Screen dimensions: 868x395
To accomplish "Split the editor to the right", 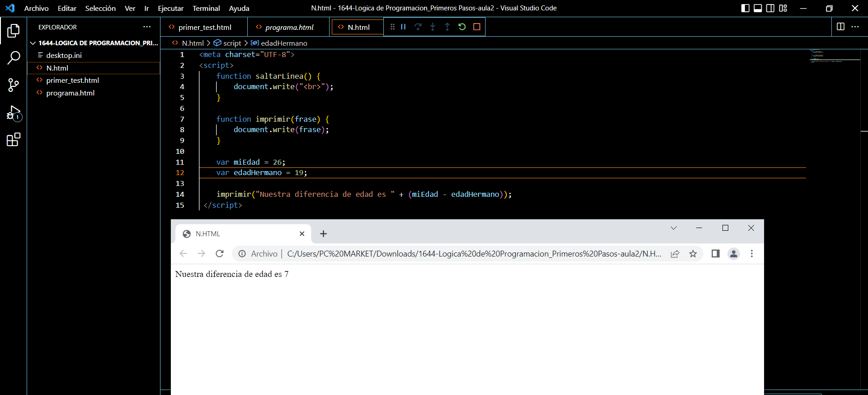I will (x=840, y=27).
